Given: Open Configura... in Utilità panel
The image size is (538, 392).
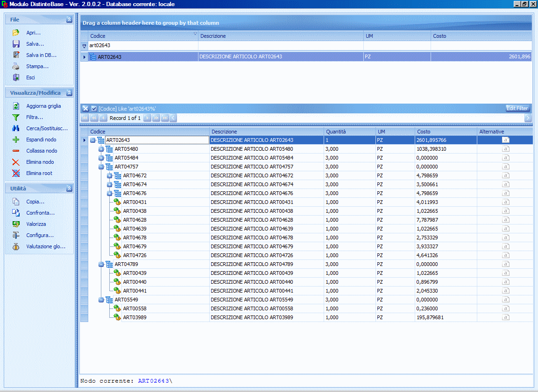Looking at the screenshot, I should click(x=40, y=235).
